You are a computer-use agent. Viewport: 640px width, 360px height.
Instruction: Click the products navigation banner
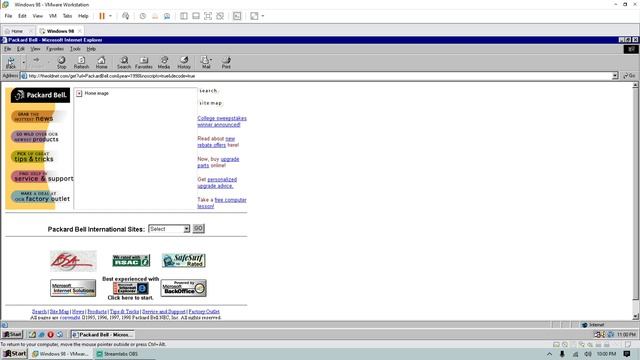click(x=36, y=137)
